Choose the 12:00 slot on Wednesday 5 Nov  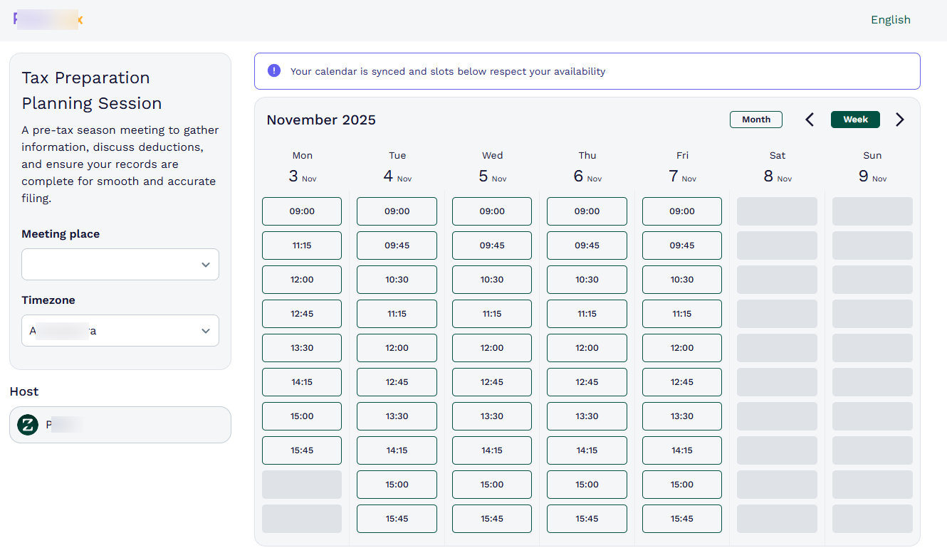click(491, 347)
